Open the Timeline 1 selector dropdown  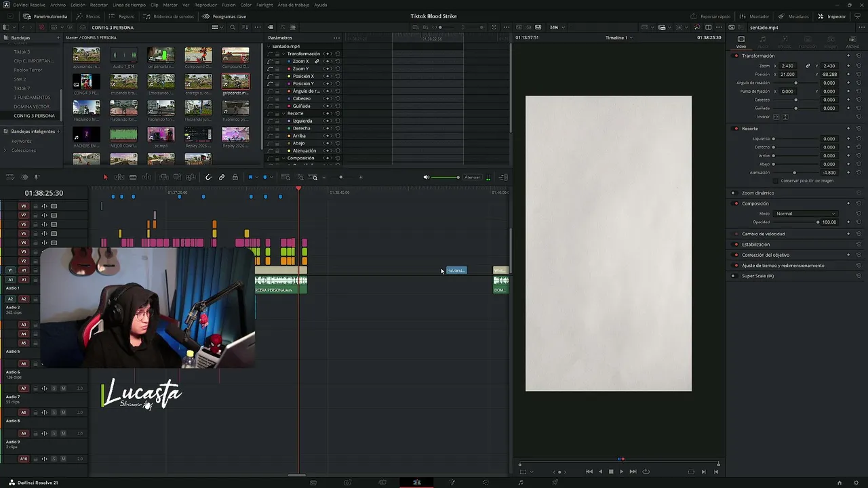coord(618,38)
